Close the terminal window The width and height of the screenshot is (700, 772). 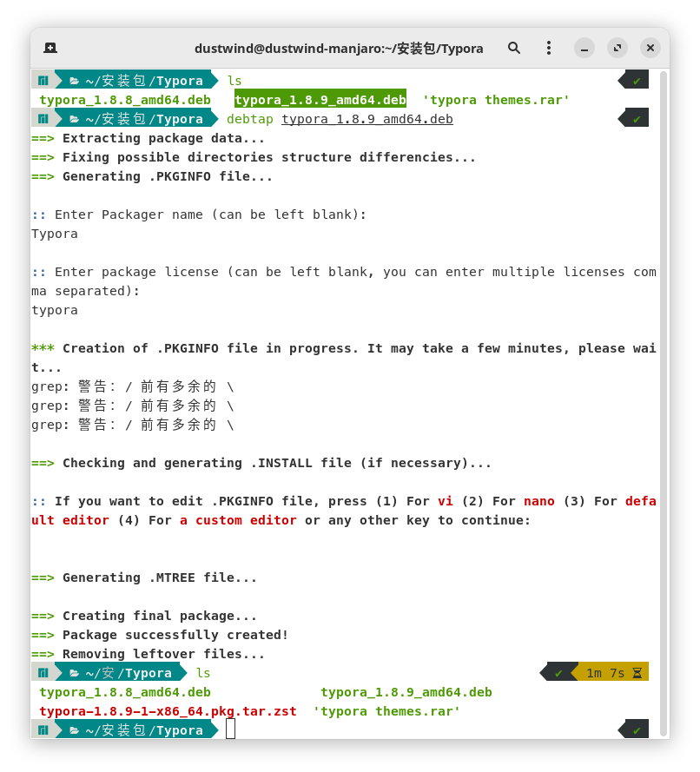coord(650,48)
